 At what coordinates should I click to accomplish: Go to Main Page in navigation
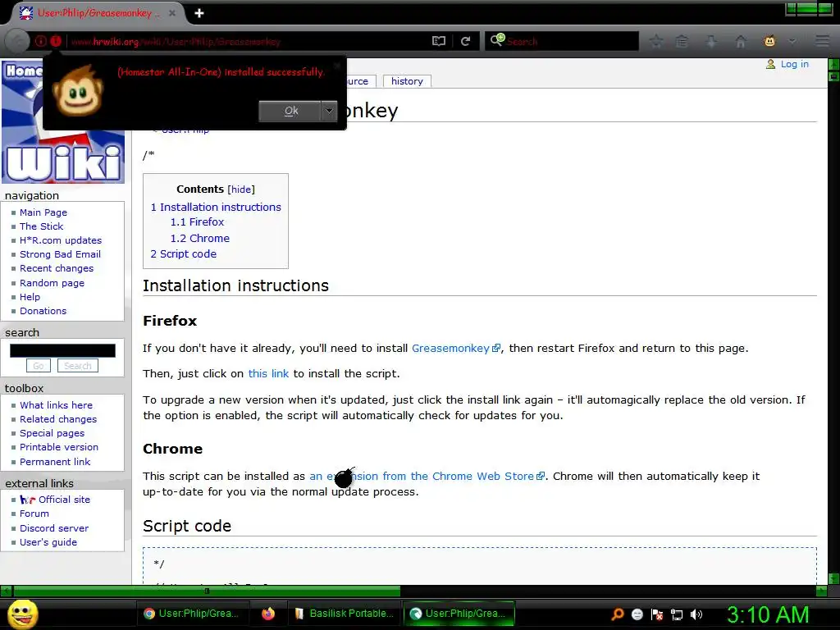[43, 212]
